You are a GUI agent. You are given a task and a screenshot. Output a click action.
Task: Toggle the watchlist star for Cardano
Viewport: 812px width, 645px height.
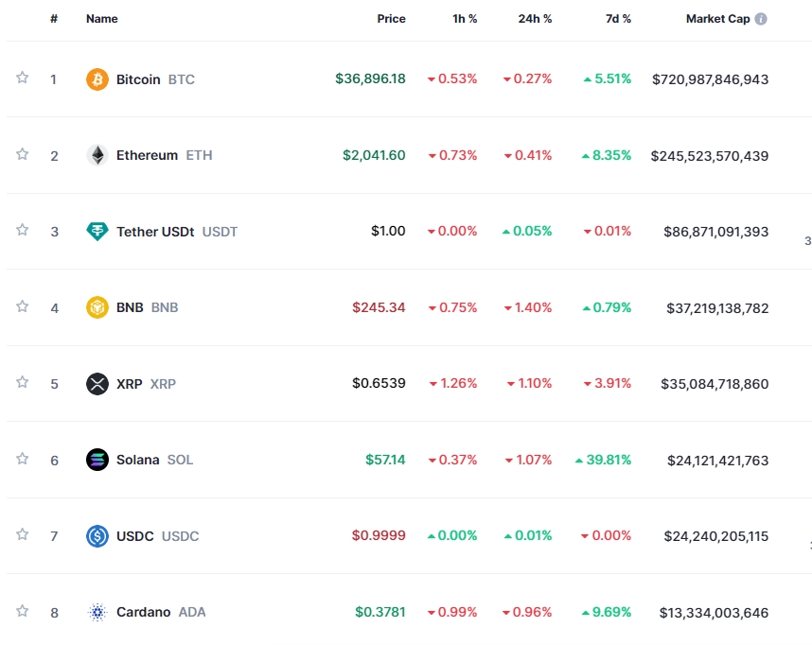23,611
